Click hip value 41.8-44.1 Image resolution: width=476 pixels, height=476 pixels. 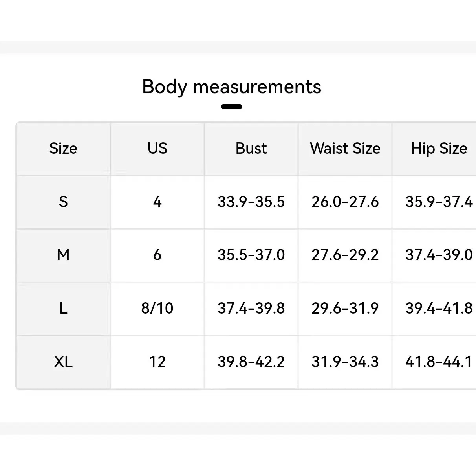[439, 362]
